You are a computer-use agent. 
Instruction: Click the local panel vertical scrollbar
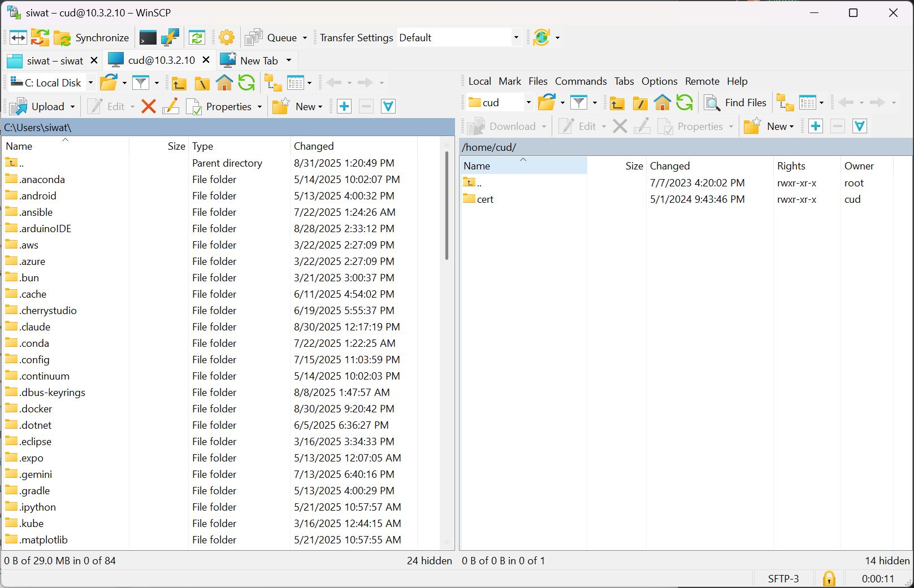(447, 206)
